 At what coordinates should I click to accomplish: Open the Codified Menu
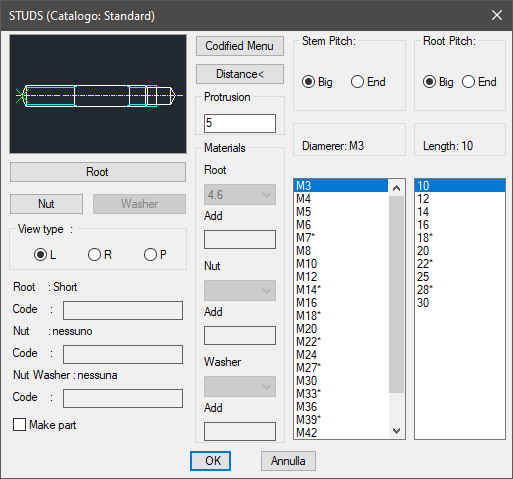[x=240, y=46]
